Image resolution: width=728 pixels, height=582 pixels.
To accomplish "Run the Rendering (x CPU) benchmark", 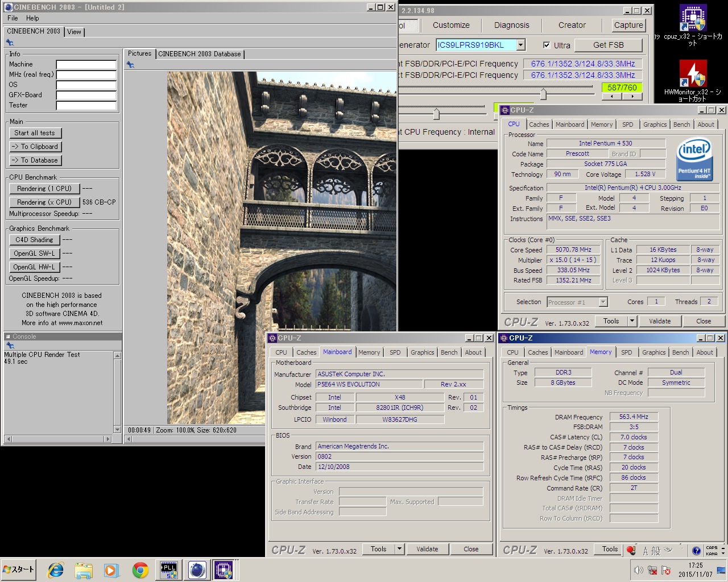I will pyautogui.click(x=44, y=202).
